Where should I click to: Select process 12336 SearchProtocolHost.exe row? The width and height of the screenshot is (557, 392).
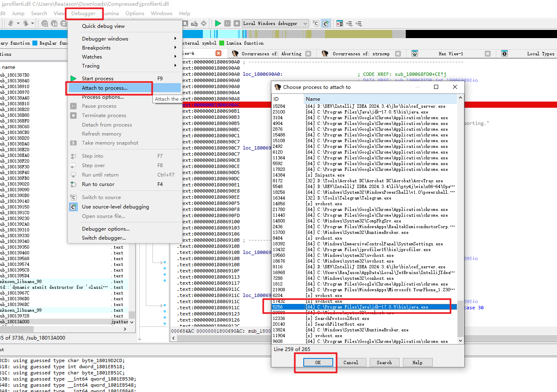(364, 318)
